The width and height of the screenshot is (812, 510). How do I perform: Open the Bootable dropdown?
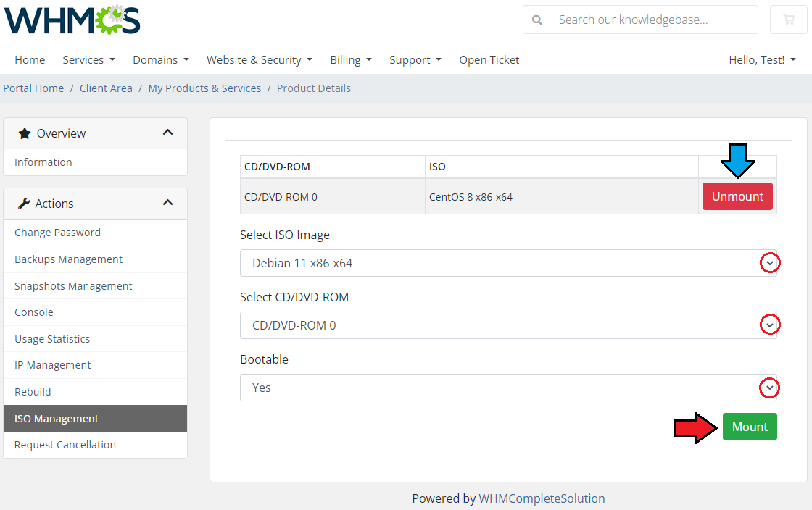[x=508, y=388]
